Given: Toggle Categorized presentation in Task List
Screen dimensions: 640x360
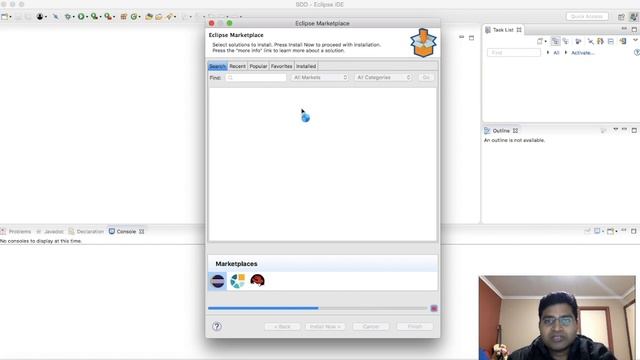Looking at the screenshot, I should [x=555, y=41].
